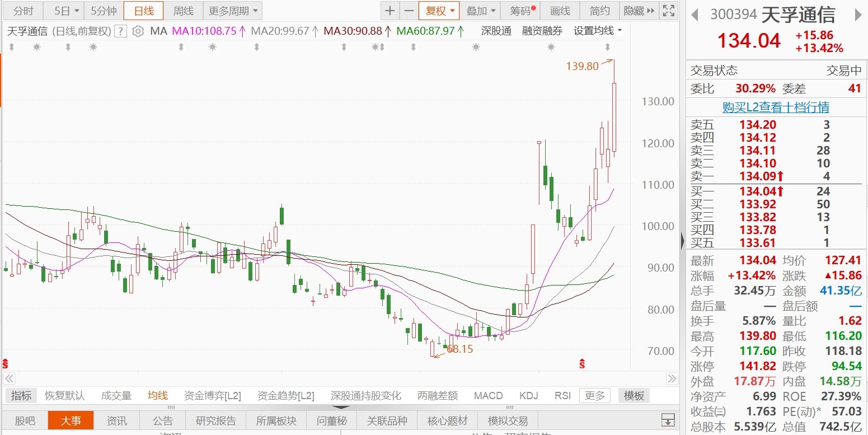The width and height of the screenshot is (868, 435).
Task: Click the red S marker at chart bottom-left
Action: point(6,363)
